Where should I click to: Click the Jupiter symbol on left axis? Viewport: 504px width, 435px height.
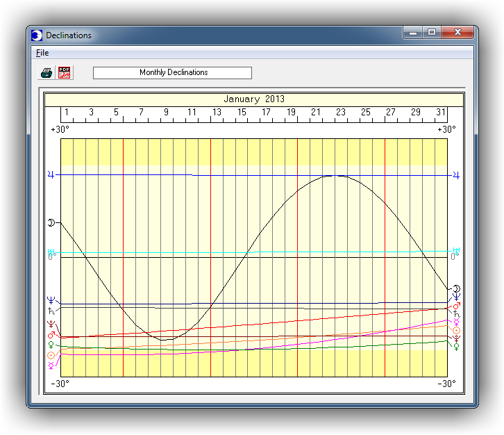pyautogui.click(x=51, y=174)
